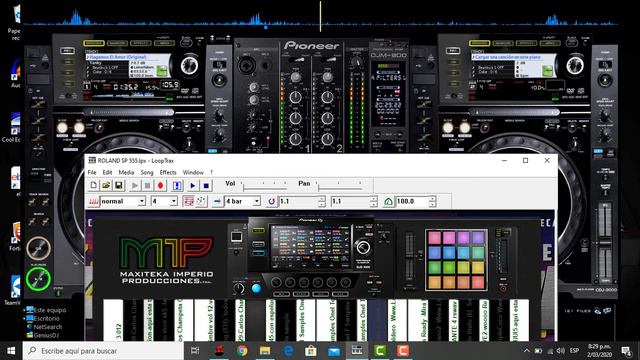
Task: Open the '4 bar' length dropdown
Action: [256, 201]
